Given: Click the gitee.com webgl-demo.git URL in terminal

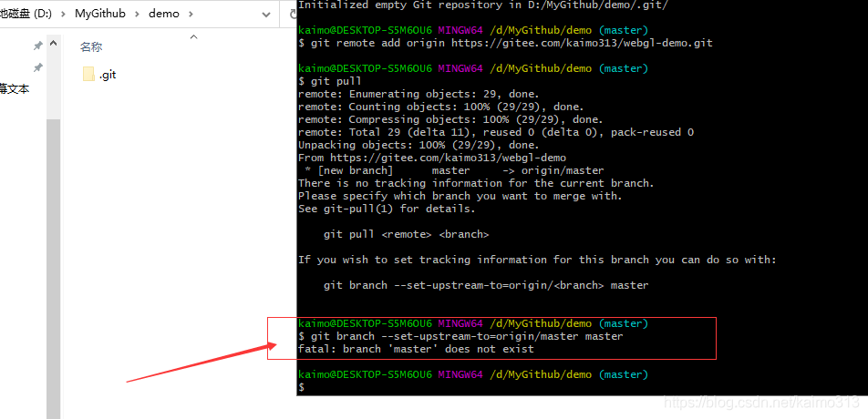Looking at the screenshot, I should coord(582,43).
